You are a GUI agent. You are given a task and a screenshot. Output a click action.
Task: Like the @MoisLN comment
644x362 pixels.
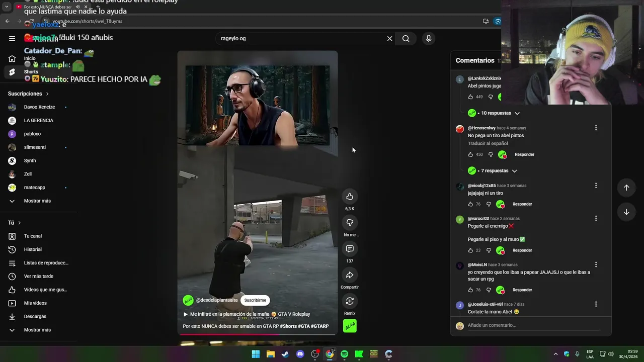click(x=470, y=290)
